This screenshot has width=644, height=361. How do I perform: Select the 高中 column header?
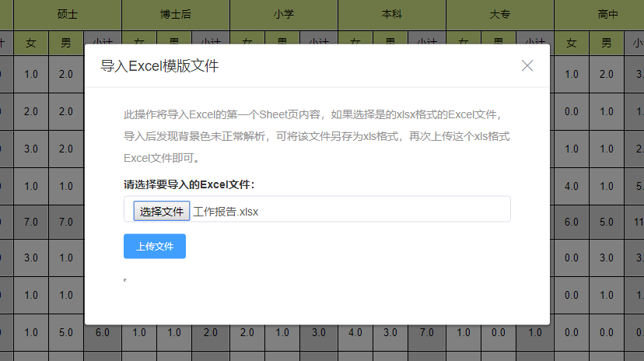pos(599,14)
